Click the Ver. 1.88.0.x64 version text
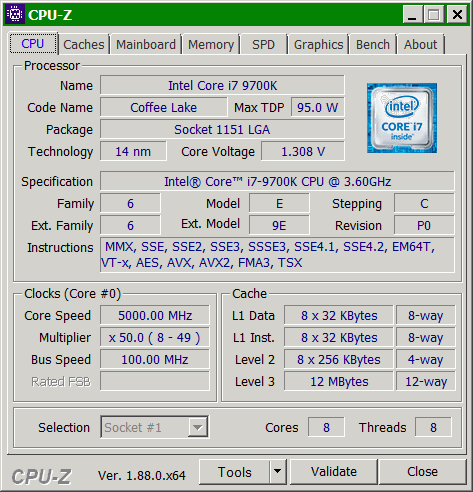Viewport: 473px width, 492px height. [x=142, y=475]
